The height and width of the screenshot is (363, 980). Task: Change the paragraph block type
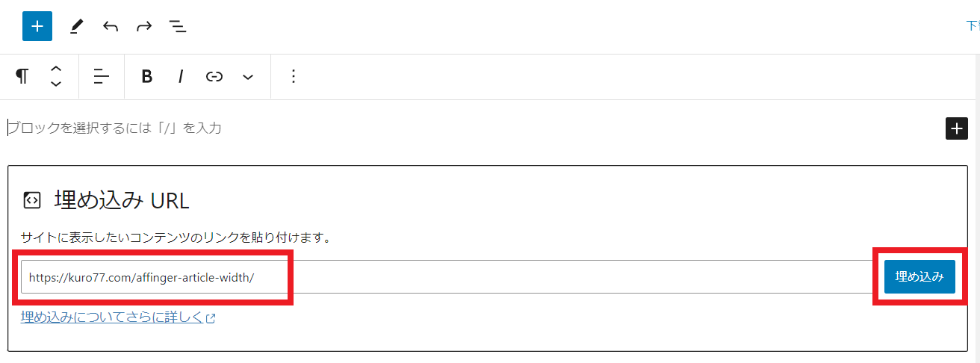(22, 76)
